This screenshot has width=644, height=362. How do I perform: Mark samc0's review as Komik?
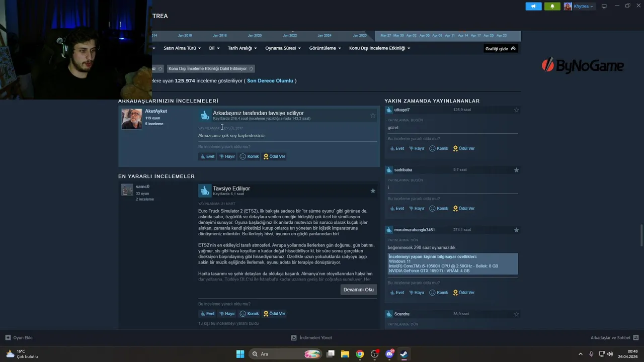(249, 314)
